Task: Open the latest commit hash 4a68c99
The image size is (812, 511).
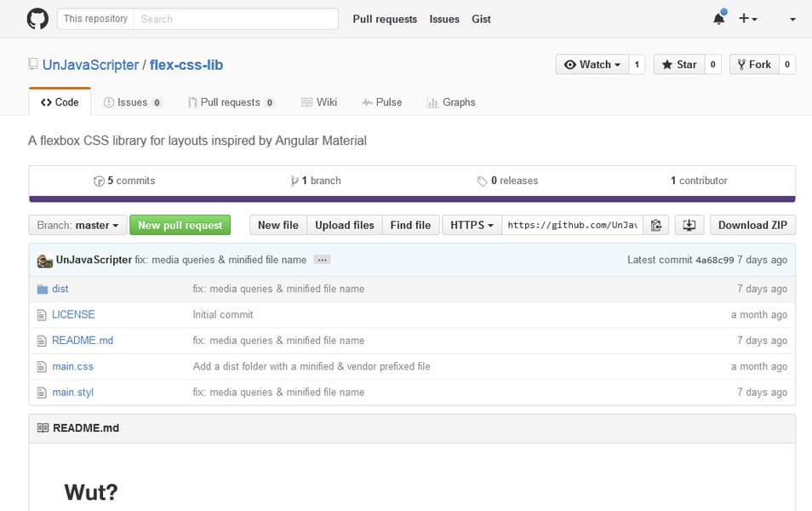Action: [714, 260]
